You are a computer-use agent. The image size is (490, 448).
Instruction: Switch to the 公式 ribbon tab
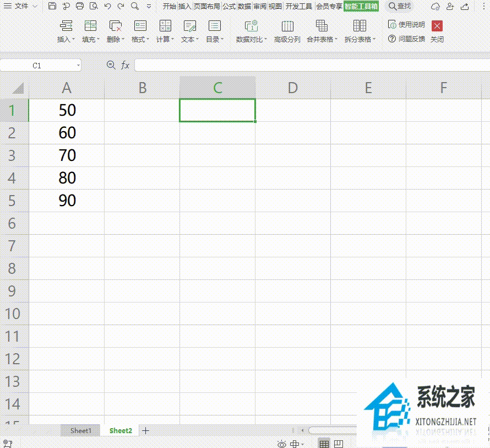point(228,6)
